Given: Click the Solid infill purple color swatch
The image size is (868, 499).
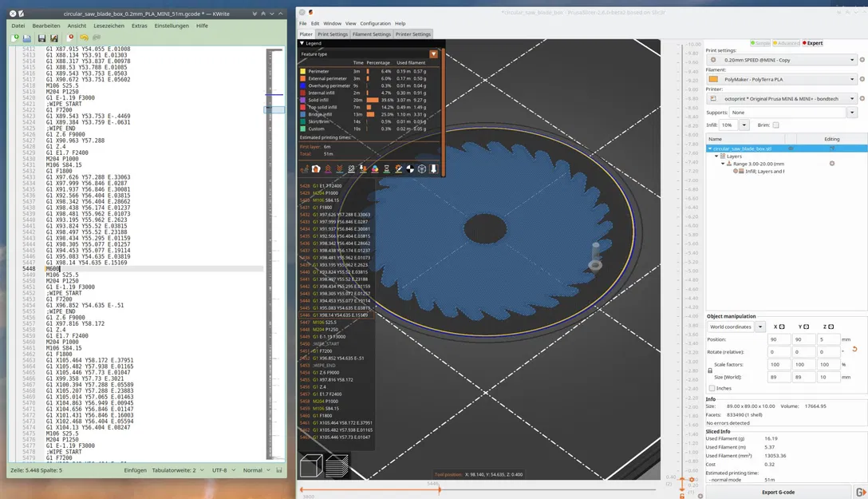Looking at the screenshot, I should (x=303, y=100).
